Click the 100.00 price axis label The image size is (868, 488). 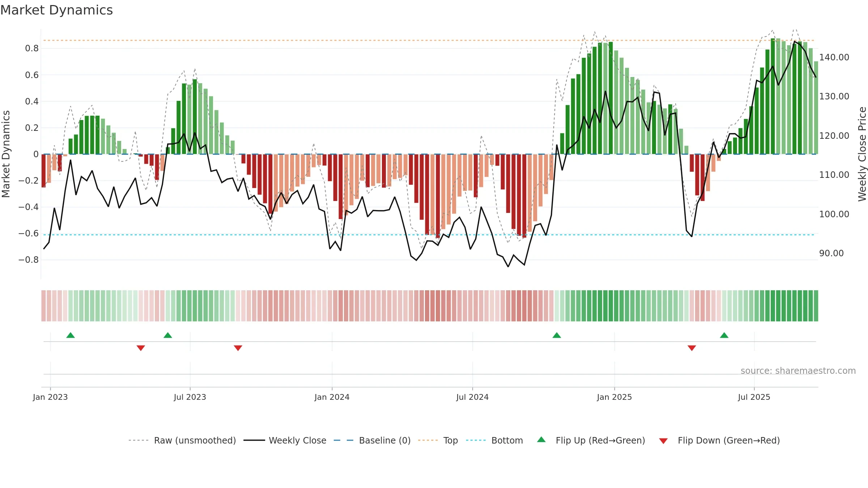click(x=834, y=214)
